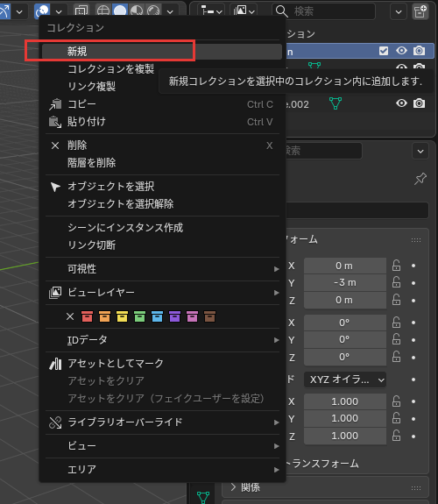Pick the red collection color tag
Screen dimensions: 438x504
click(x=87, y=316)
